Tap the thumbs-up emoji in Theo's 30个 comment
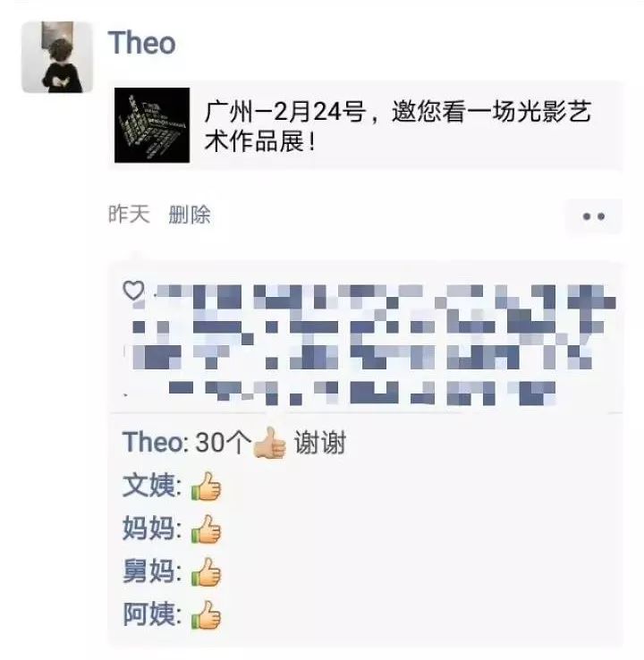This screenshot has height=660, width=644. click(x=270, y=443)
